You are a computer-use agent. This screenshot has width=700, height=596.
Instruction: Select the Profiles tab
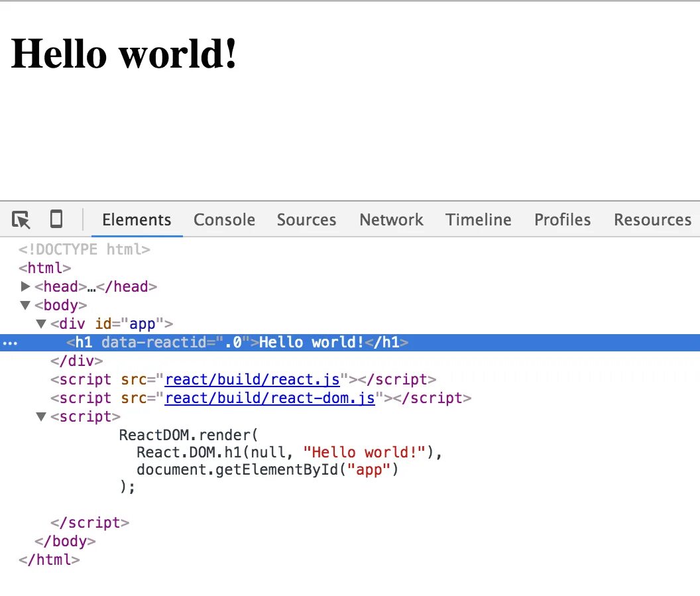(563, 219)
